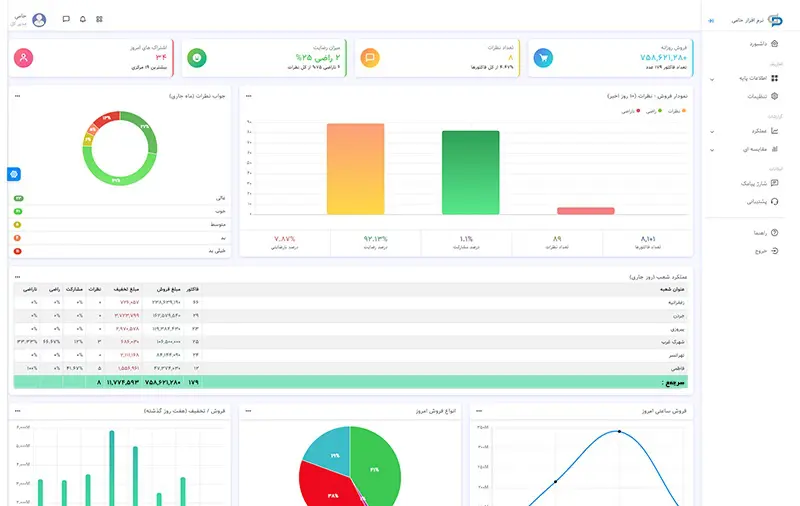Viewport: 800px width, 506px height.
Task: Open options menu of branch performance table
Action: (17, 277)
